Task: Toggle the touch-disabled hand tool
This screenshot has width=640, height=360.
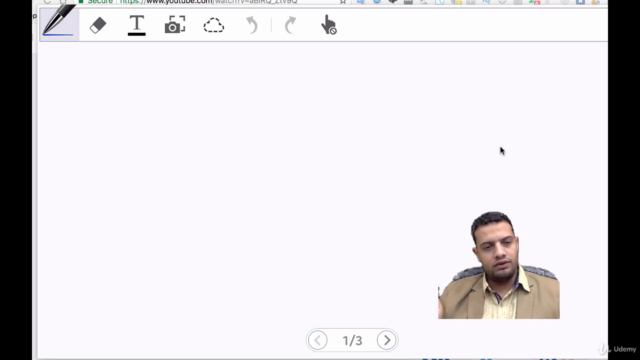Action: [329, 25]
